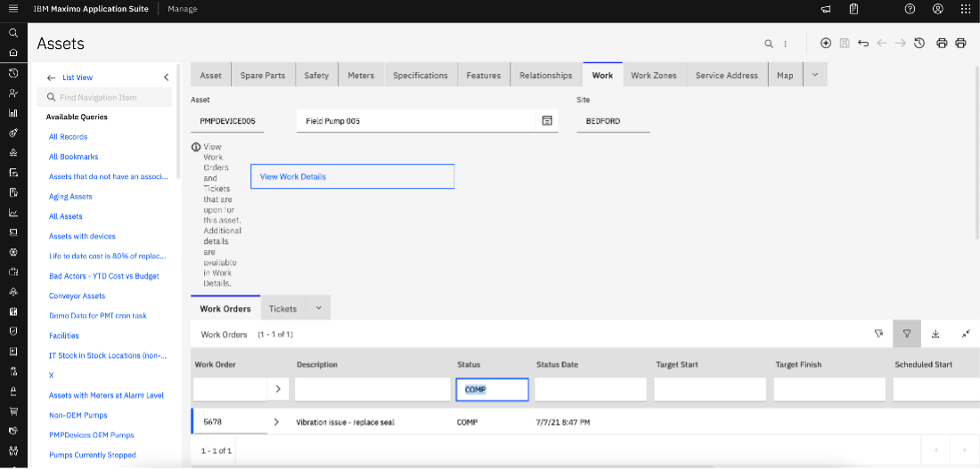Select the Features tab
Image resolution: width=980 pixels, height=470 pixels.
tap(484, 75)
